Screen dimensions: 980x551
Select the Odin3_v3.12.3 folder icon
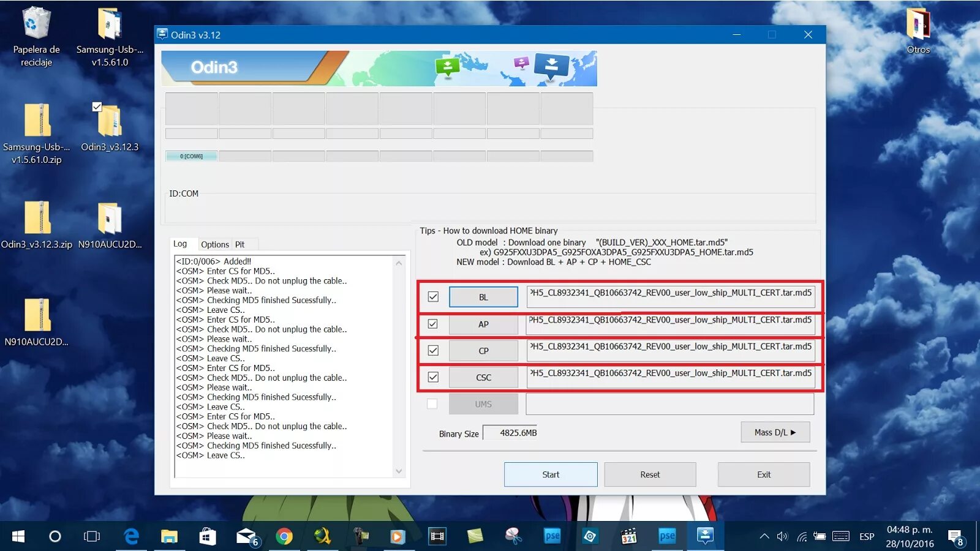pos(110,127)
